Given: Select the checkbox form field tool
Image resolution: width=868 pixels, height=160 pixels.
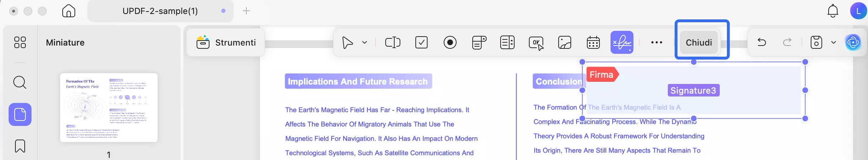Looking at the screenshot, I should [421, 42].
